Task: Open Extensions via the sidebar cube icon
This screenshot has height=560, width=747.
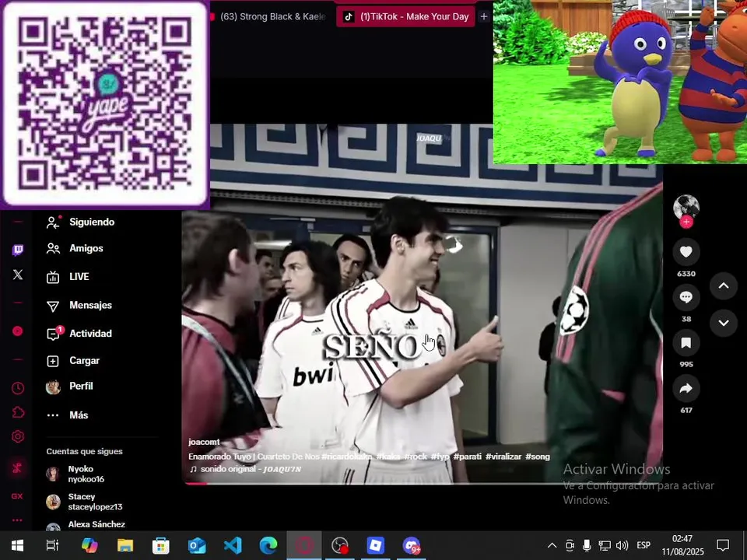Action: click(x=18, y=412)
